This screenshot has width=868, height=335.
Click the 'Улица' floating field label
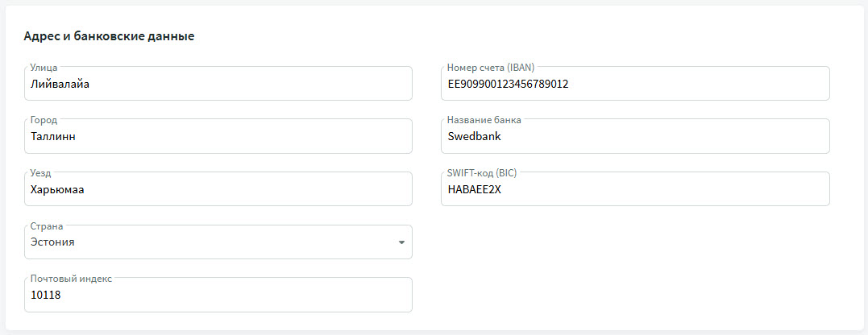pos(44,68)
